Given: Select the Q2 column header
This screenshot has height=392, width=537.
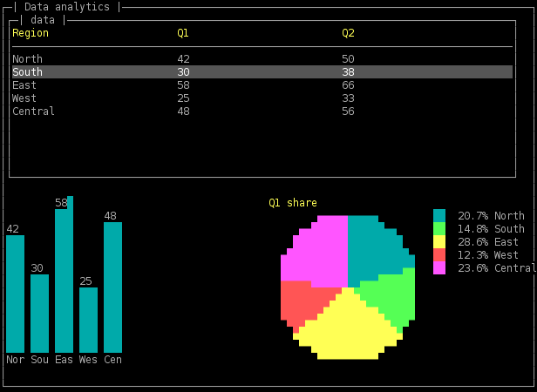Looking at the screenshot, I should 348,33.
